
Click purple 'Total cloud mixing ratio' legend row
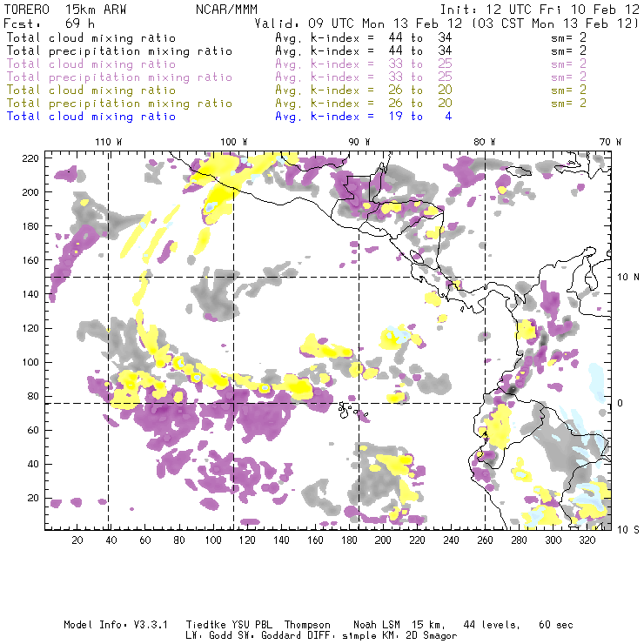click(91, 64)
